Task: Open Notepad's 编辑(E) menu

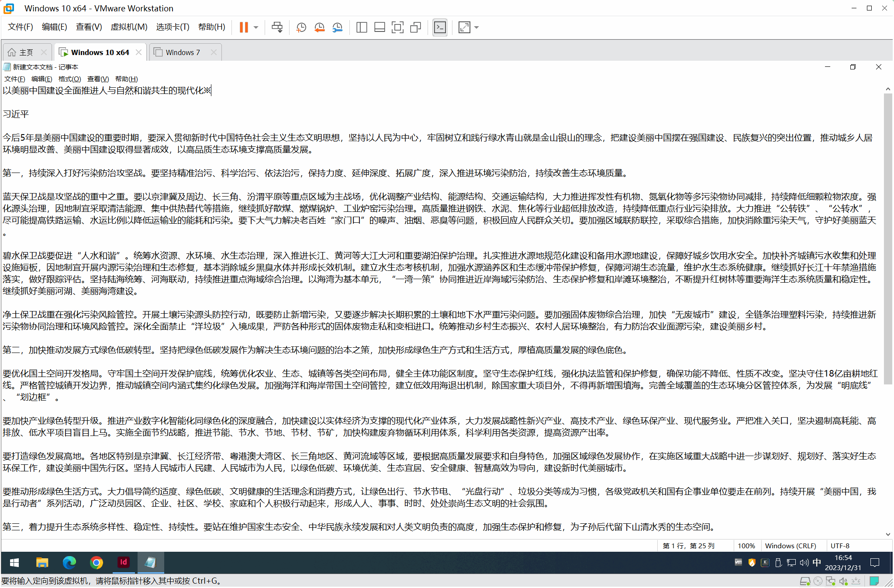Action: (x=41, y=79)
